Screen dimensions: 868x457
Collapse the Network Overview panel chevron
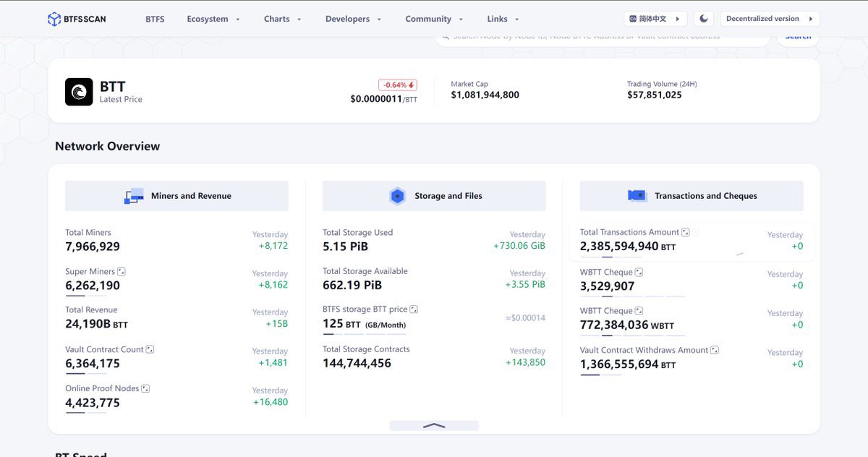tap(434, 426)
